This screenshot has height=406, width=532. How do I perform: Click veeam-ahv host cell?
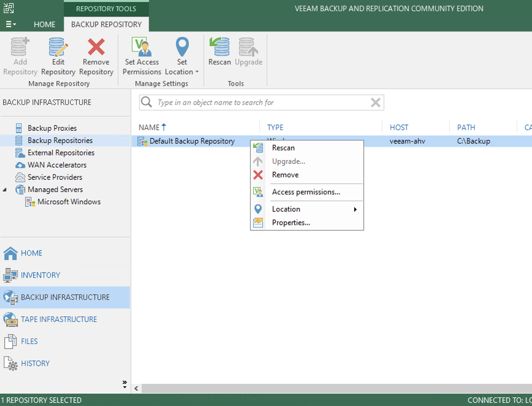pyautogui.click(x=407, y=141)
